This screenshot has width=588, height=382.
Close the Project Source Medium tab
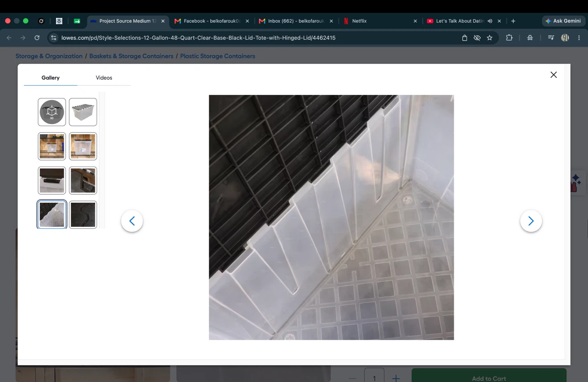click(x=163, y=21)
